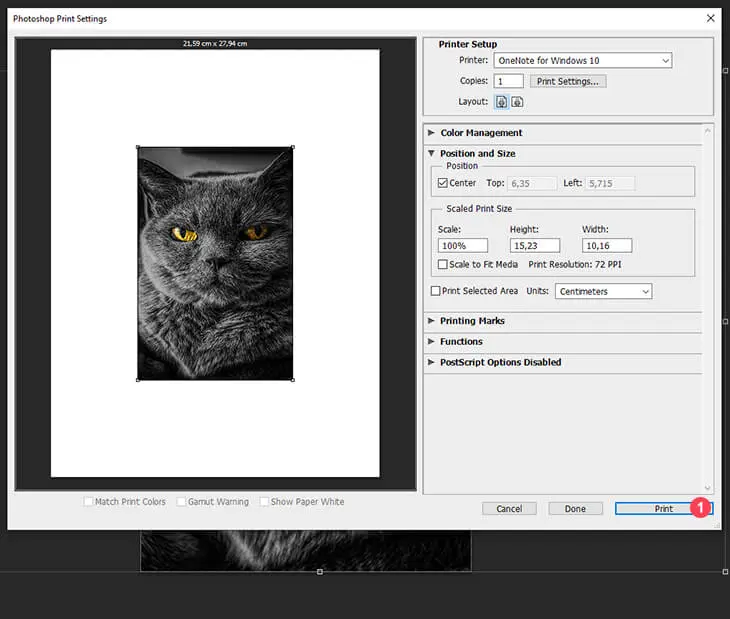This screenshot has height=619, width=730.
Task: Close the Photoshop Print Settings dialog
Action: point(710,18)
